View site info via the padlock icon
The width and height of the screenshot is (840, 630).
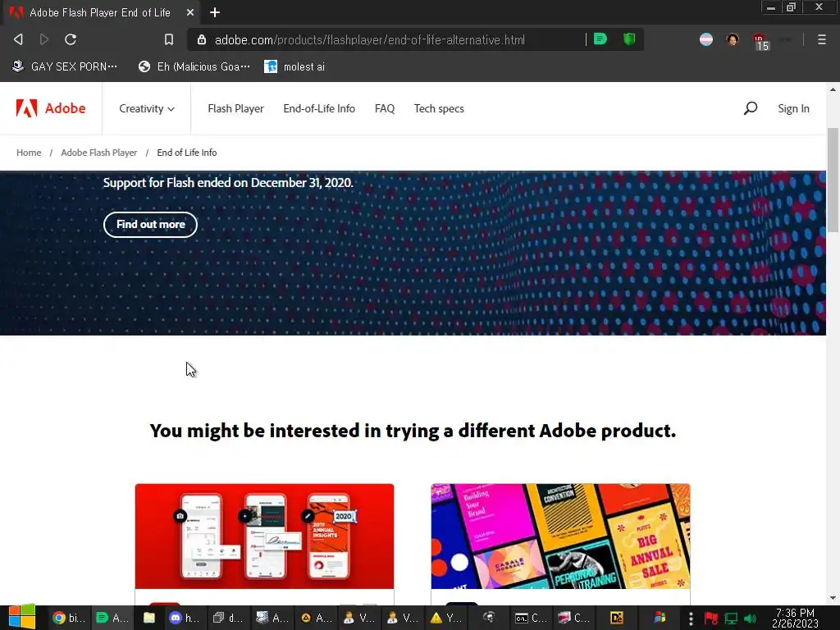pos(202,39)
